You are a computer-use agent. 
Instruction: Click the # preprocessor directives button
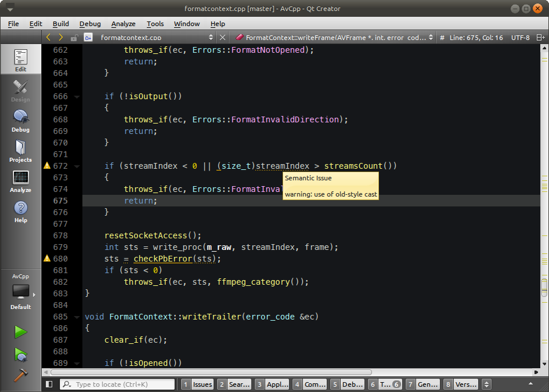pyautogui.click(x=442, y=38)
